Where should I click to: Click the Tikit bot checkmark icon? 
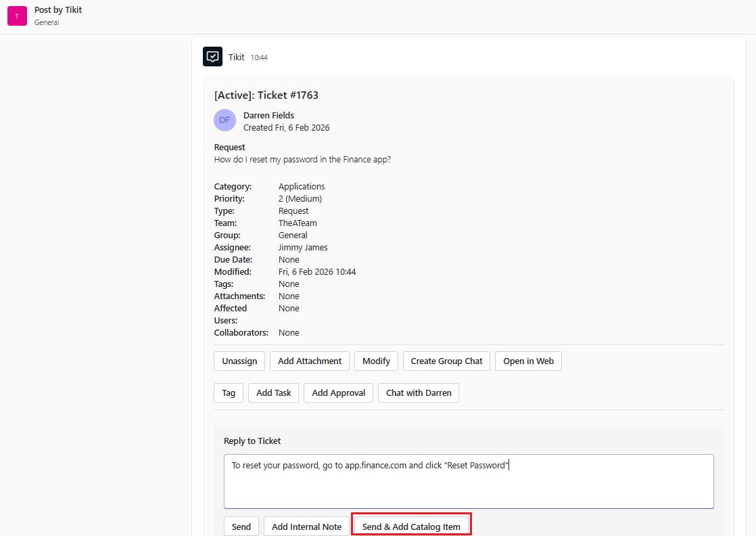[212, 57]
